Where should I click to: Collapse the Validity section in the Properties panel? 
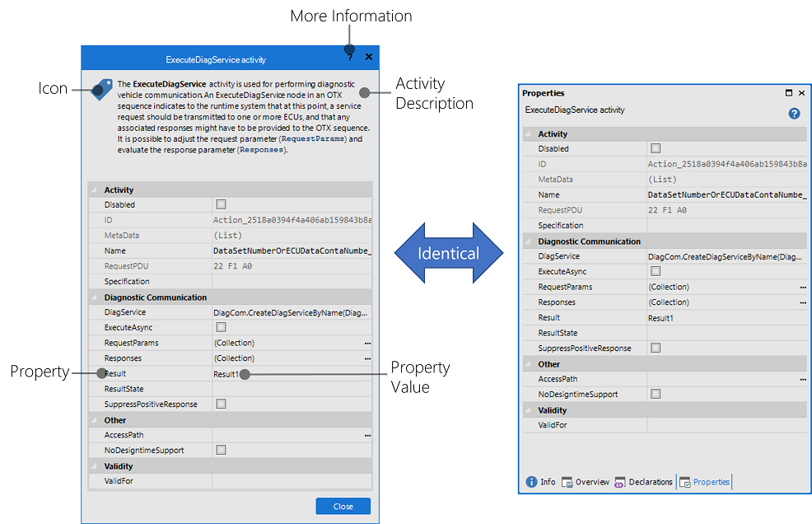coord(526,409)
